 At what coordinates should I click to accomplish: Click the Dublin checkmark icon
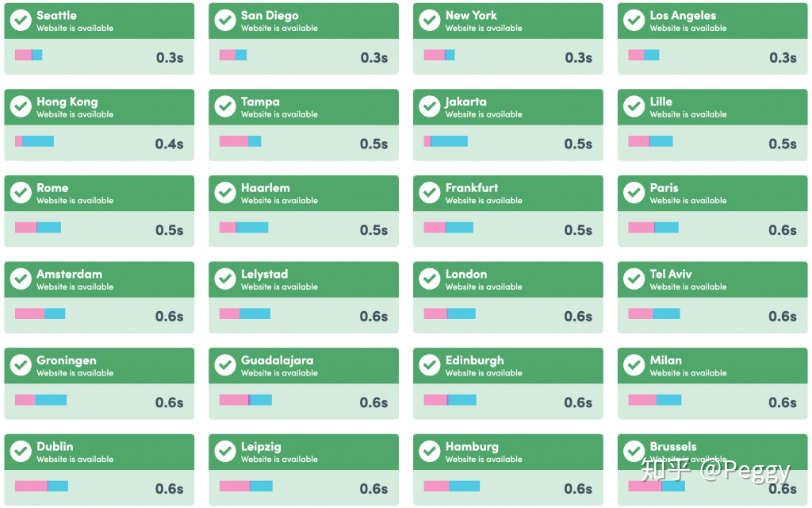[x=21, y=452]
